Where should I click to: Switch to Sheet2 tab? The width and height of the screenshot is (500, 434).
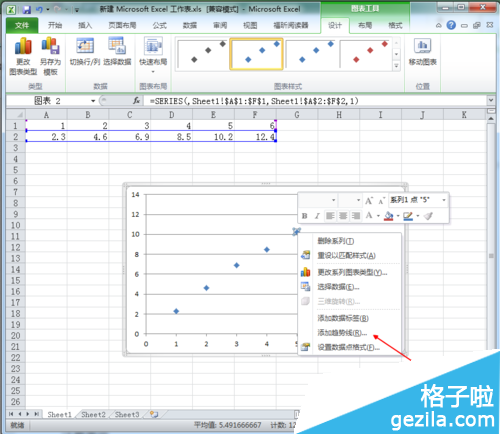tap(93, 414)
